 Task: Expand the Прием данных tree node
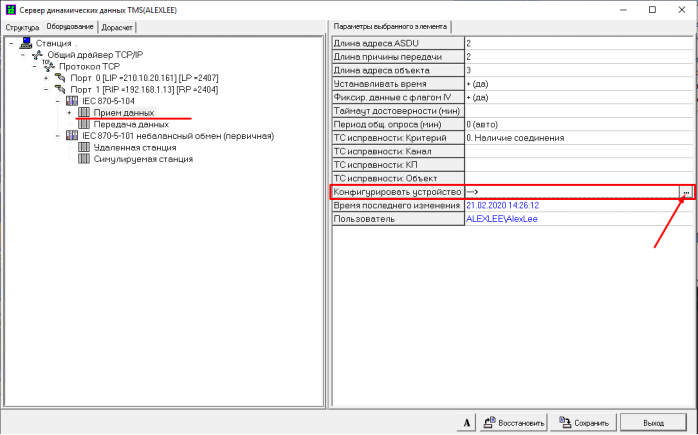(x=69, y=113)
